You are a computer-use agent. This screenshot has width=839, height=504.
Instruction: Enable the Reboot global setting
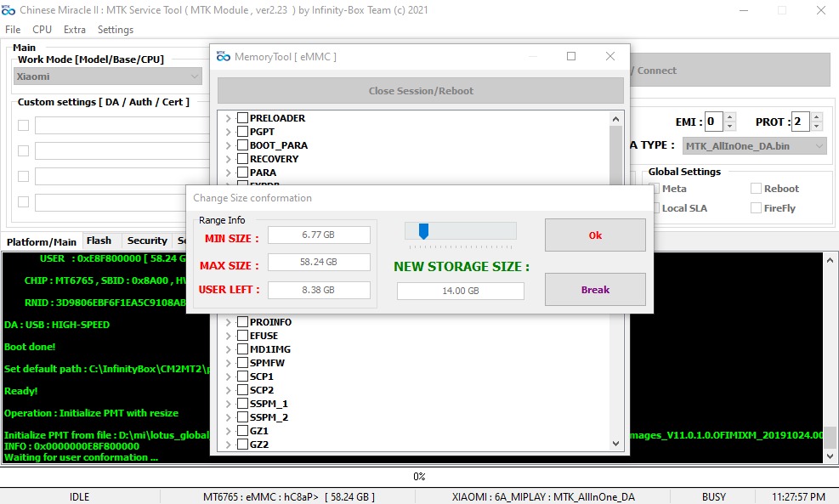[756, 189]
